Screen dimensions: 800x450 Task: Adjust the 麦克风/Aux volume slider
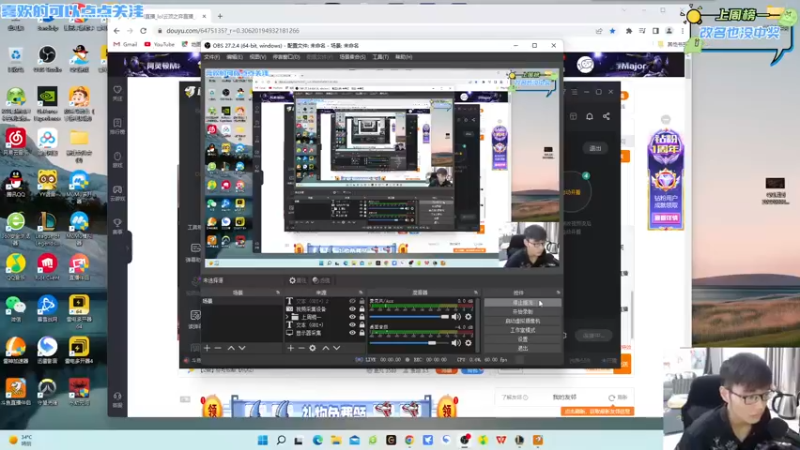click(409, 317)
